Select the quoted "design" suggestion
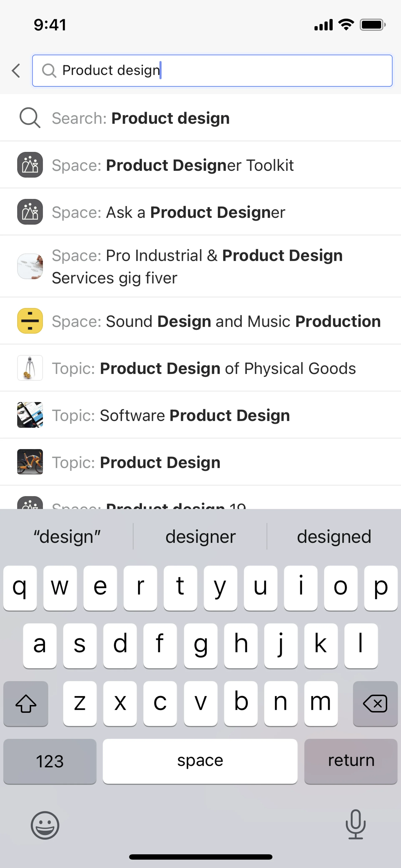This screenshot has width=401, height=868. point(67,536)
